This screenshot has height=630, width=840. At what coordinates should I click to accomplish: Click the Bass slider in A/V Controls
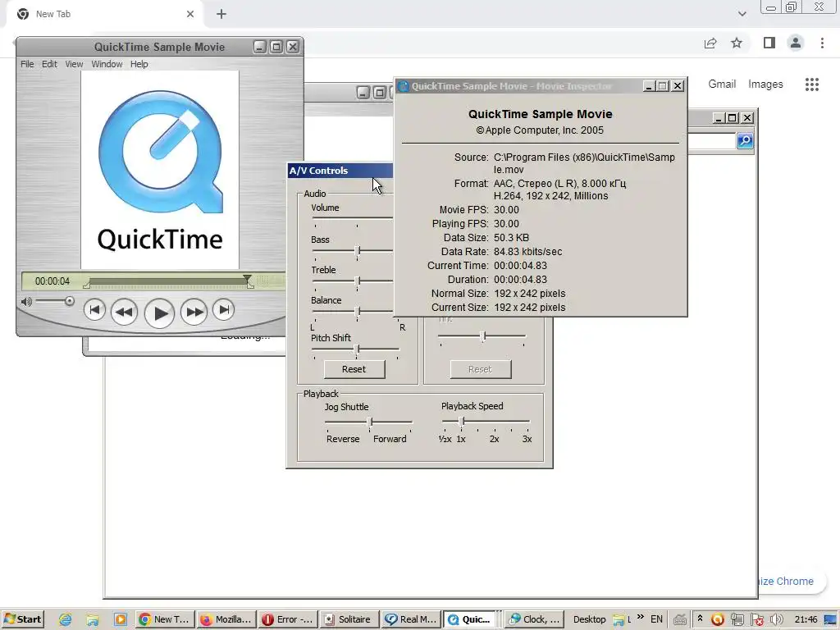358,251
